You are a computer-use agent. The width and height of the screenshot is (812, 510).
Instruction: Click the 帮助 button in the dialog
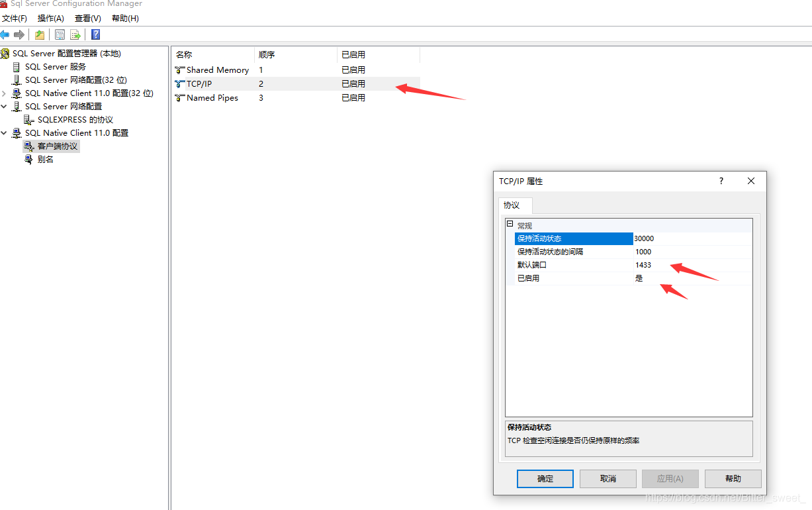[733, 479]
